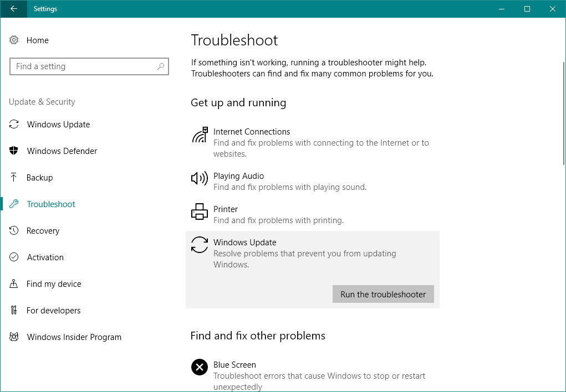This screenshot has height=392, width=566.
Task: Click the Home gear icon
Action: pyautogui.click(x=14, y=40)
